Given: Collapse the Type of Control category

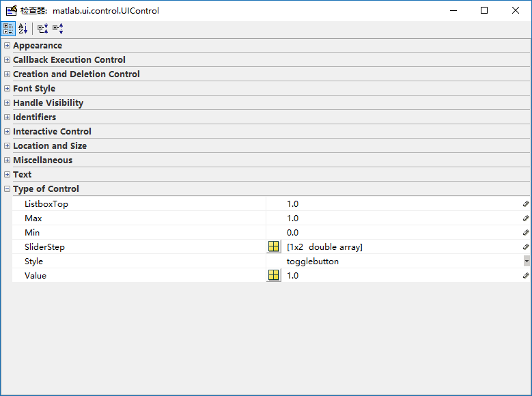Looking at the screenshot, I should (x=7, y=188).
